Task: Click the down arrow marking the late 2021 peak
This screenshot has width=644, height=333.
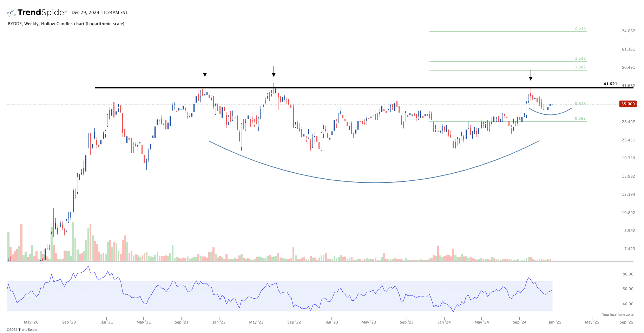Action: (x=205, y=72)
